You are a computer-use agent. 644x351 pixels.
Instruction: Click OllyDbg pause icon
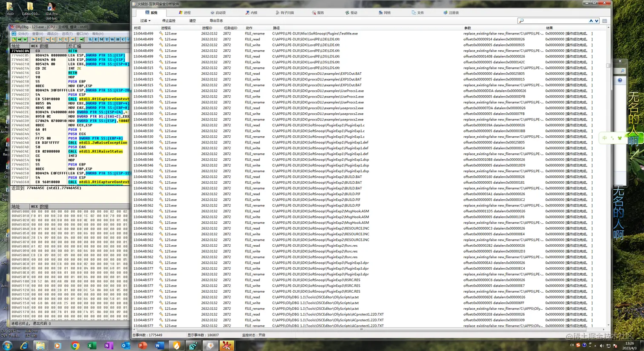[39, 39]
